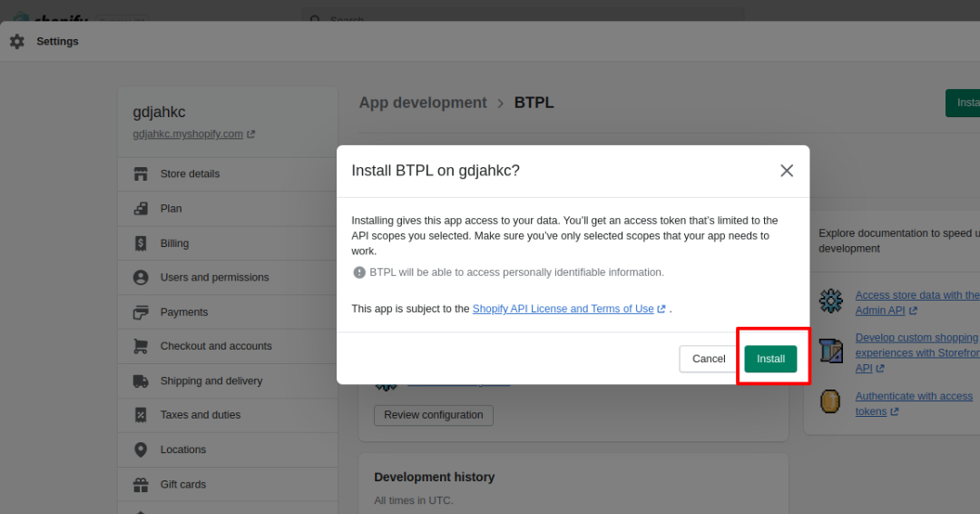Click the Shipping truck icon
Screen dimensions: 980x514
[141, 381]
